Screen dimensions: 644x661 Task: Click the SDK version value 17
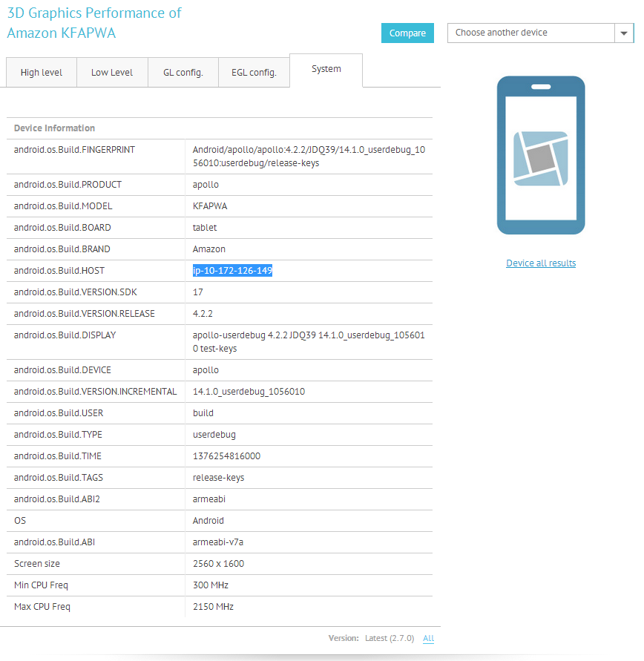(197, 292)
